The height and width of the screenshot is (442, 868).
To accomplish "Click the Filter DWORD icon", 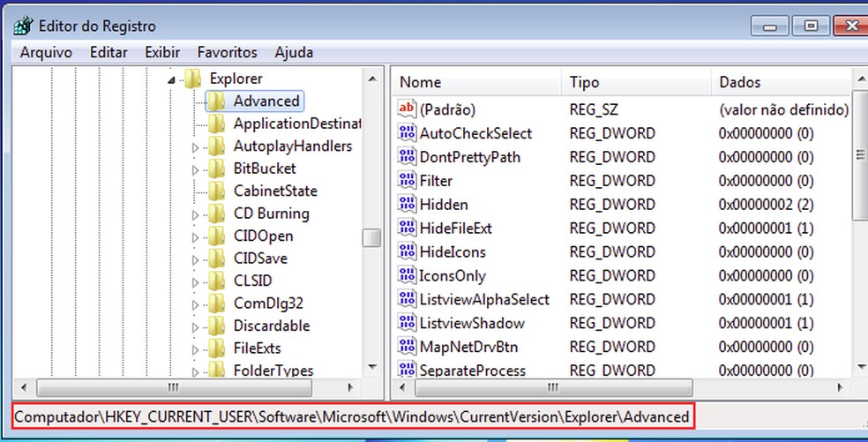I will (407, 180).
